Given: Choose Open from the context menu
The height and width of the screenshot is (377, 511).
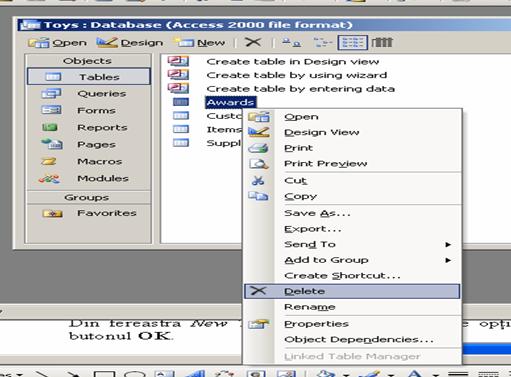Looking at the screenshot, I should point(352,117).
